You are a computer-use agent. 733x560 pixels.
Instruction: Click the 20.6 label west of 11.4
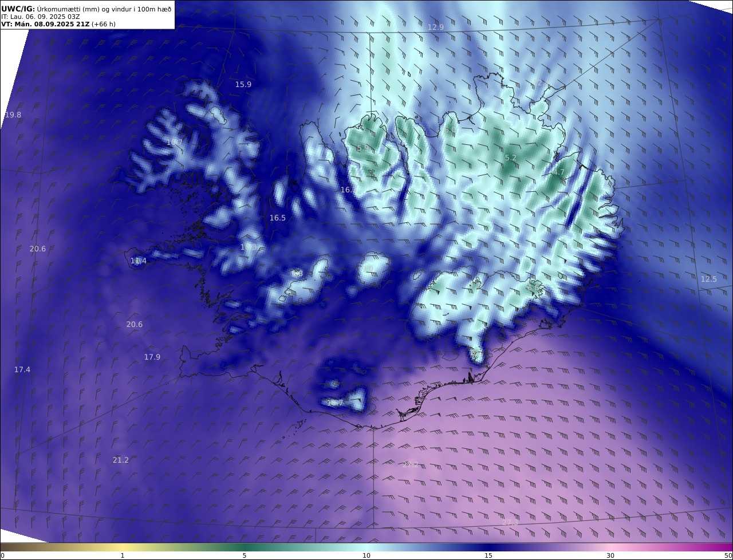coord(38,249)
